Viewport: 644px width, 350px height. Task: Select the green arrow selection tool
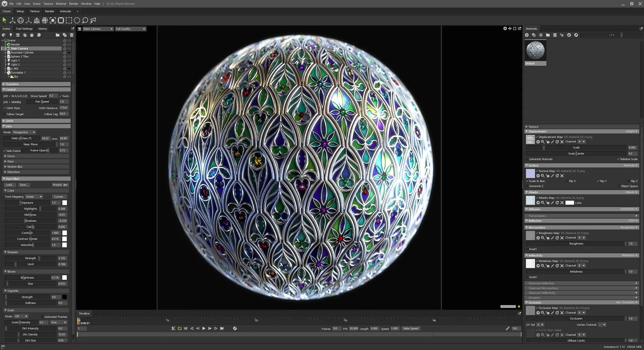4,20
